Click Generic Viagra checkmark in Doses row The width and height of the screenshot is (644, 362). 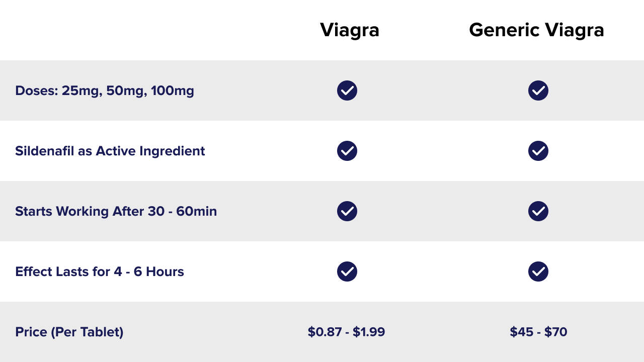pyautogui.click(x=538, y=90)
